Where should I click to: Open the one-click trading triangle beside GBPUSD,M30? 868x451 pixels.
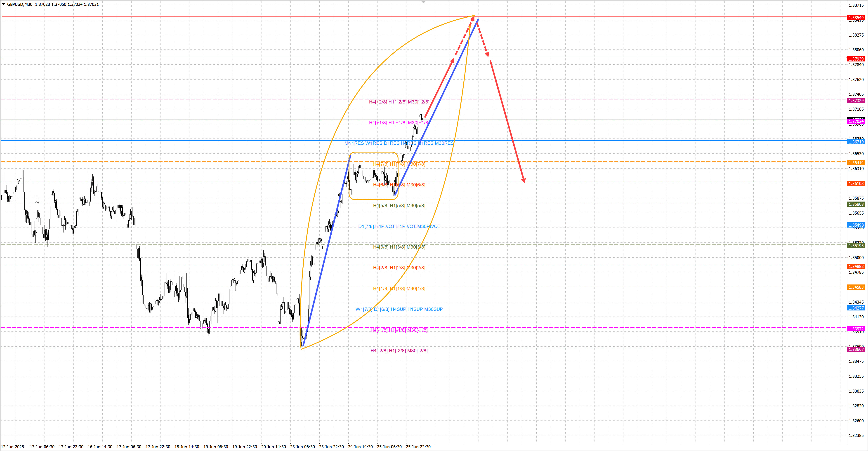click(x=3, y=4)
